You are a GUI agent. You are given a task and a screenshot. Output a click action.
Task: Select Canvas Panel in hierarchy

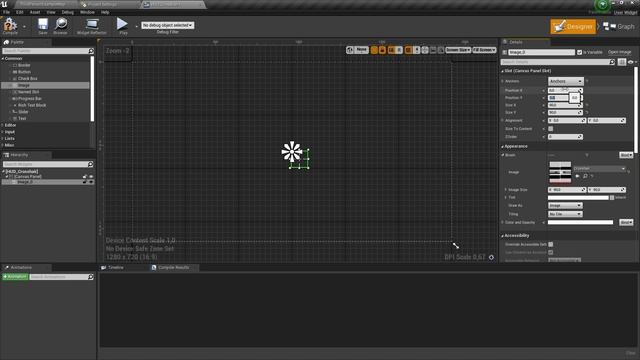[27, 177]
